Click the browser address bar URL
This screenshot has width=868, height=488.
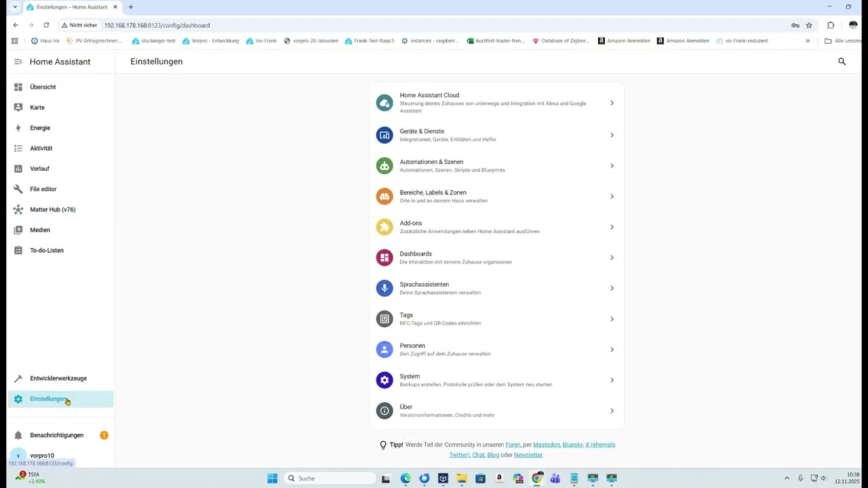pos(157,25)
